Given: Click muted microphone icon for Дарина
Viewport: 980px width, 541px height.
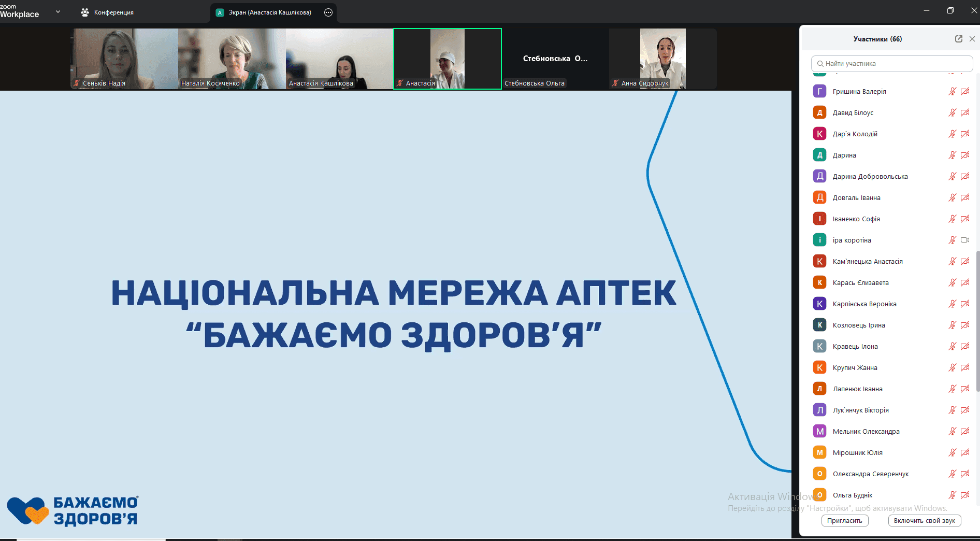Looking at the screenshot, I should point(952,155).
